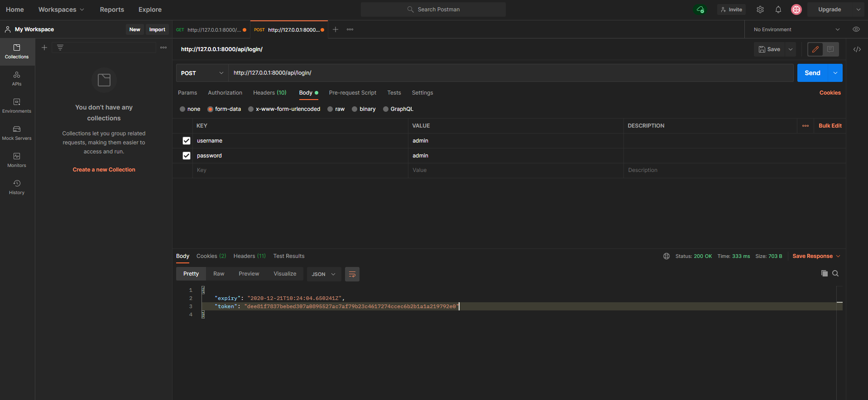The image size is (868, 400).
Task: Click the Import button
Action: [157, 29]
